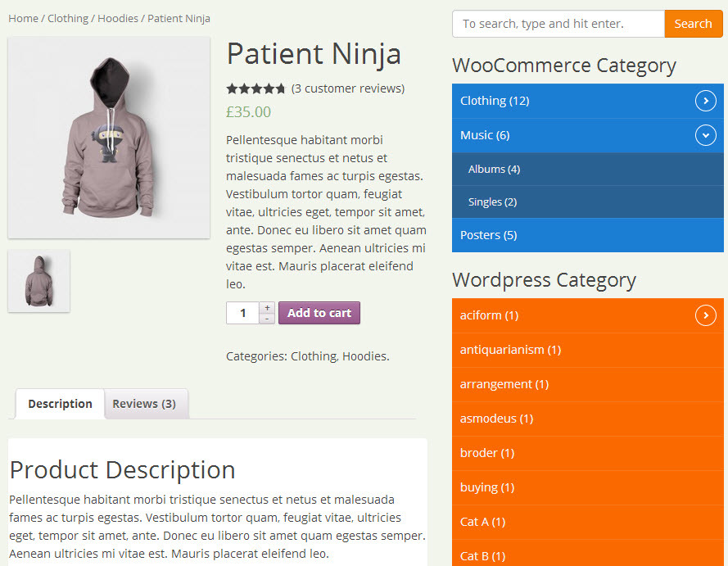This screenshot has width=728, height=566.
Task: Focus the search text field
Action: coord(558,24)
